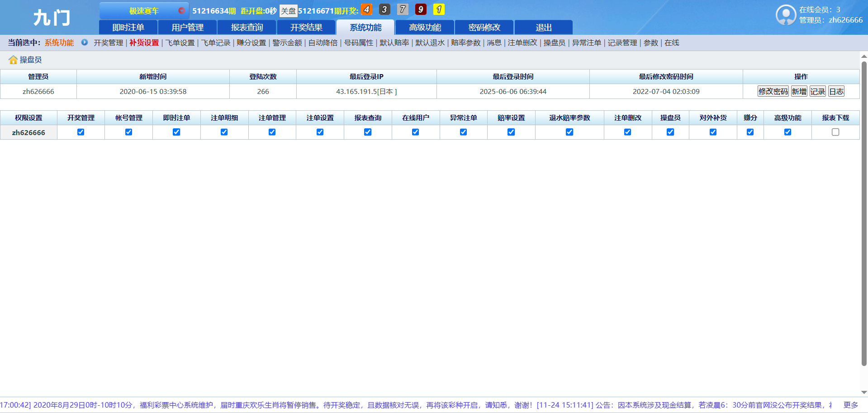Open the 异常注单 submenu link
This screenshot has width=868, height=413.
tap(587, 42)
